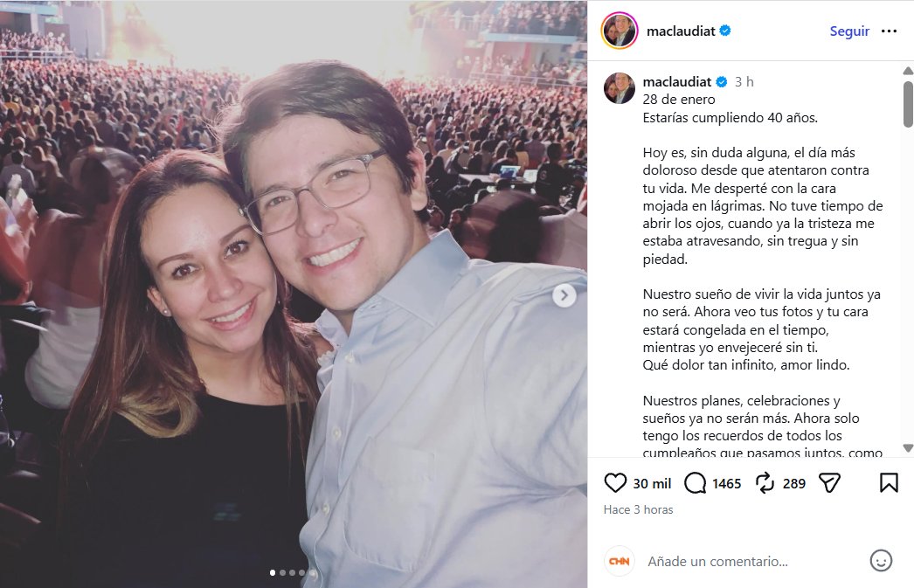Click the header profile picture of maclaudiat
Image resolution: width=914 pixels, height=588 pixels.
[x=619, y=31]
